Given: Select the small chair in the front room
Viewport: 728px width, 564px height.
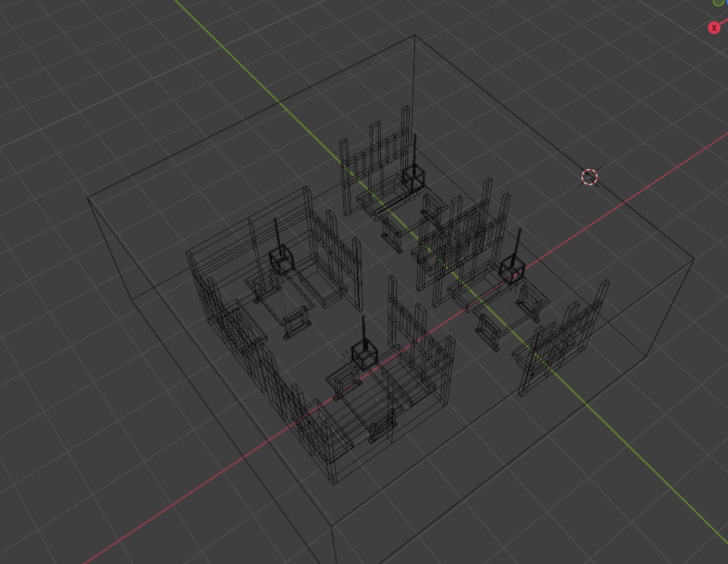Looking at the screenshot, I should pyautogui.click(x=382, y=427).
